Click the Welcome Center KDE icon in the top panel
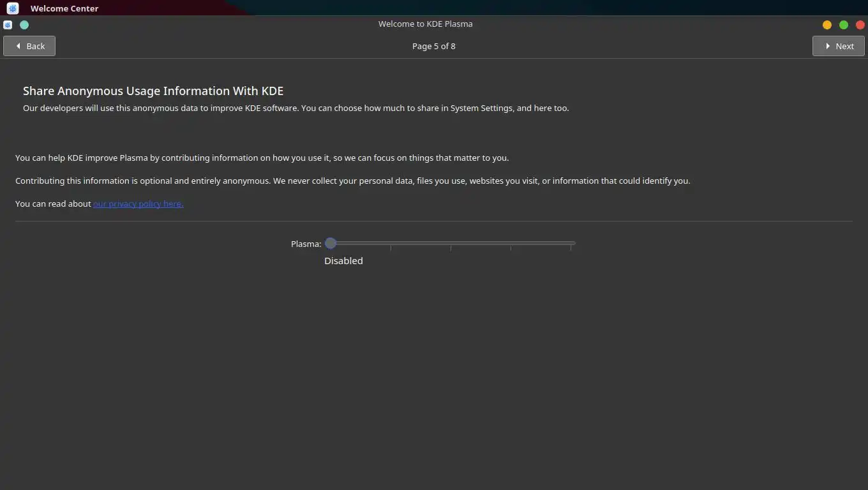 [x=13, y=8]
